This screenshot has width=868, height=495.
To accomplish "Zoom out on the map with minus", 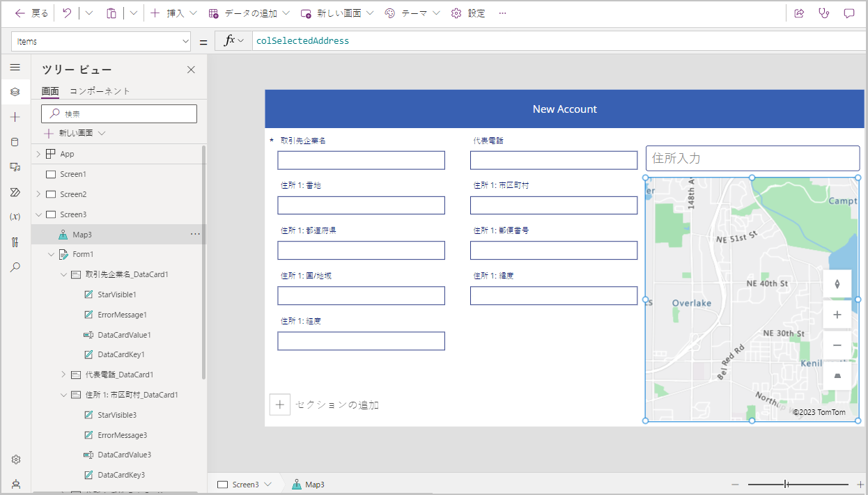I will pos(837,345).
